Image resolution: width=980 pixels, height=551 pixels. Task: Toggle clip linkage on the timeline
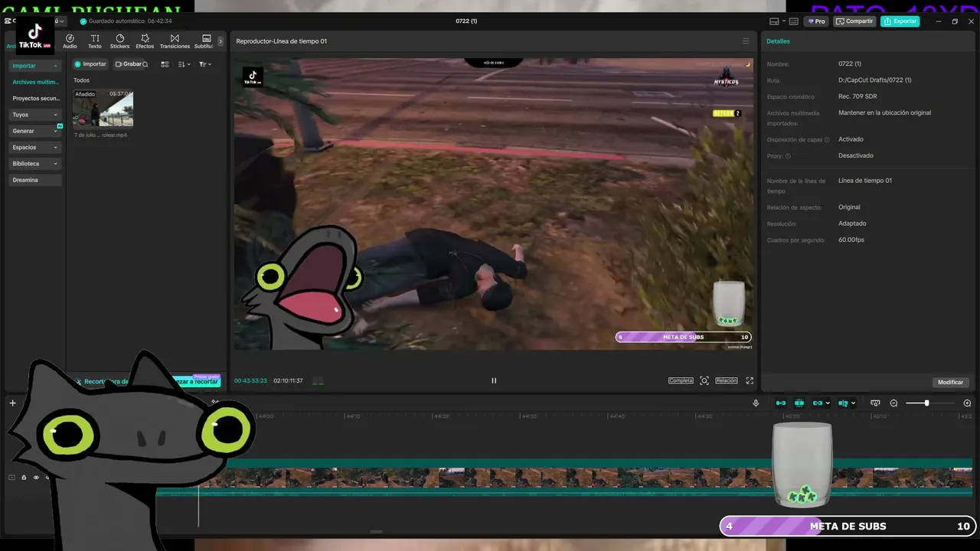tap(818, 403)
